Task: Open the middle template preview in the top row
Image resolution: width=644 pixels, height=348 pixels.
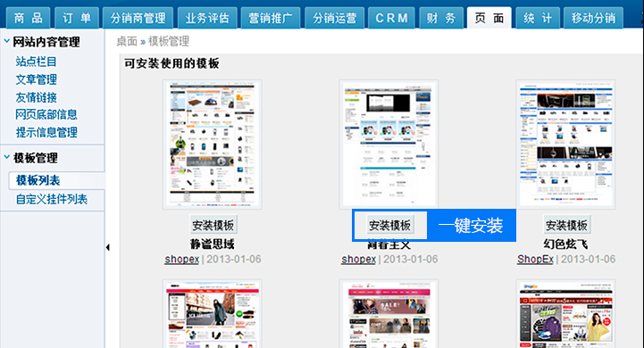Action: pos(389,145)
